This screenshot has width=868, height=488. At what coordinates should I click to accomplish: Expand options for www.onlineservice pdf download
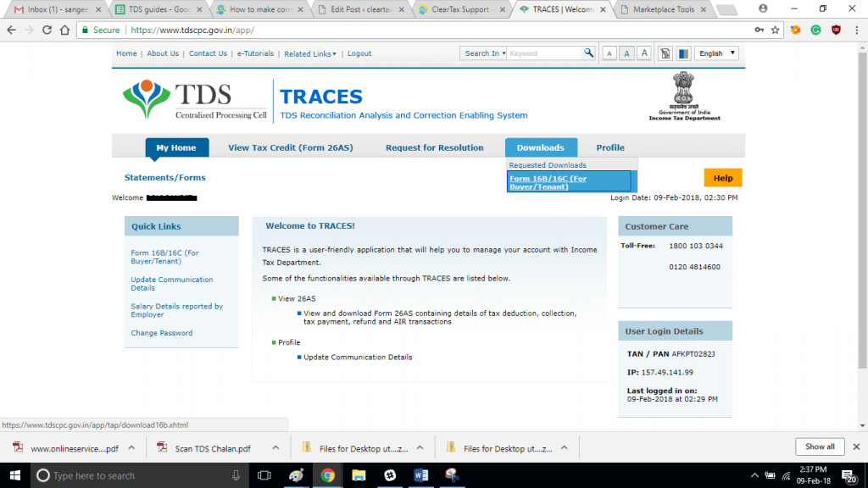coord(131,448)
